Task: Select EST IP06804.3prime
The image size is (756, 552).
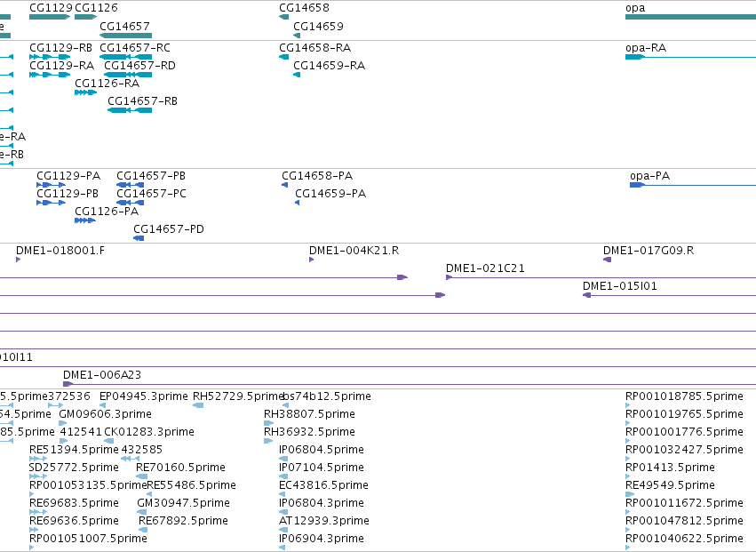Action: pyautogui.click(x=322, y=503)
